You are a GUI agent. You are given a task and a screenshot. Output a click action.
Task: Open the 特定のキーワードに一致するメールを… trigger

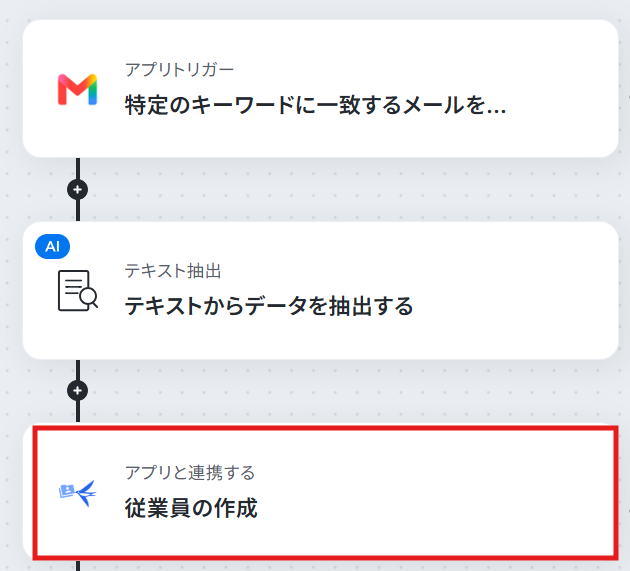[315, 105]
